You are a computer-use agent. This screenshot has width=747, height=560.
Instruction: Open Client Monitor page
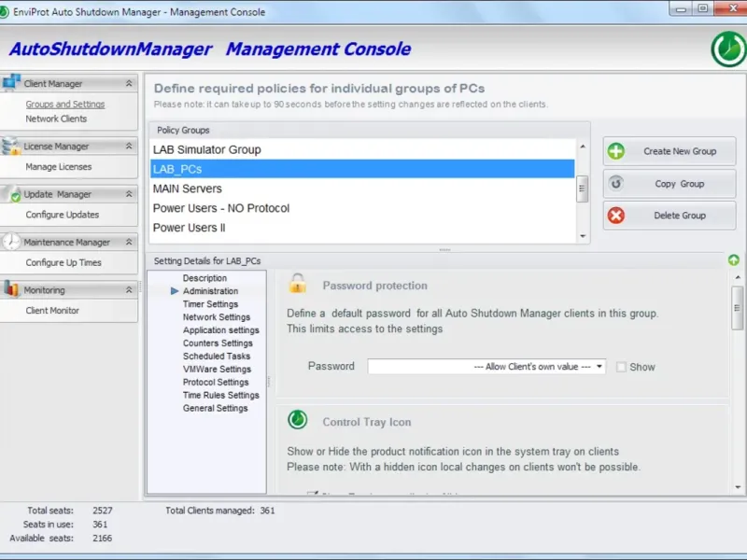click(x=52, y=311)
